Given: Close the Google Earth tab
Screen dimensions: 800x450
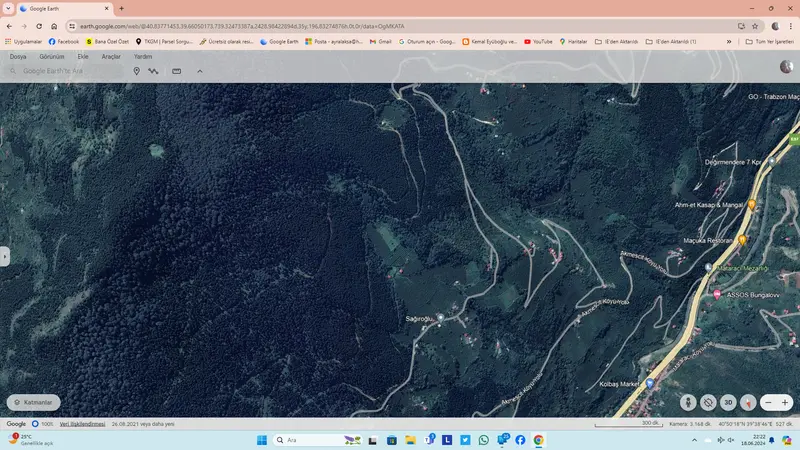Looking at the screenshot, I should coord(106,9).
